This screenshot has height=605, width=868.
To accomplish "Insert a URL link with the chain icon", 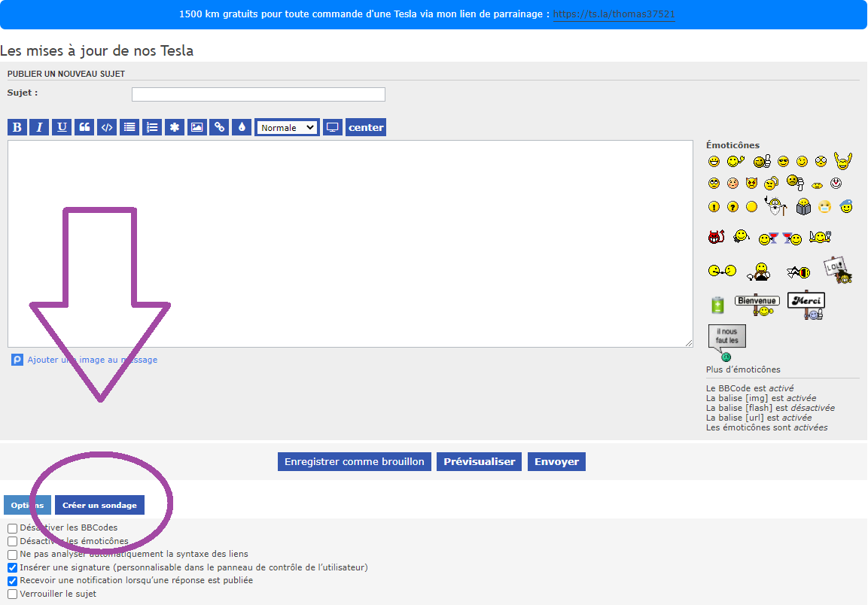I will [219, 127].
